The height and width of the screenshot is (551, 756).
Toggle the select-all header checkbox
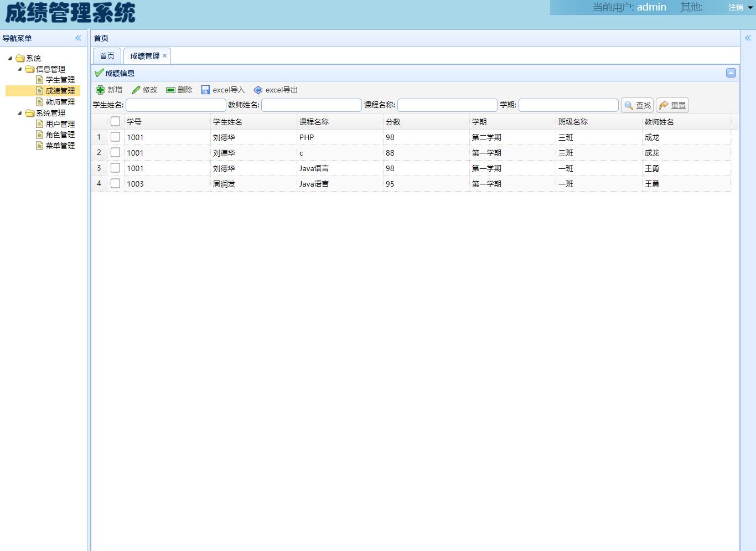115,121
